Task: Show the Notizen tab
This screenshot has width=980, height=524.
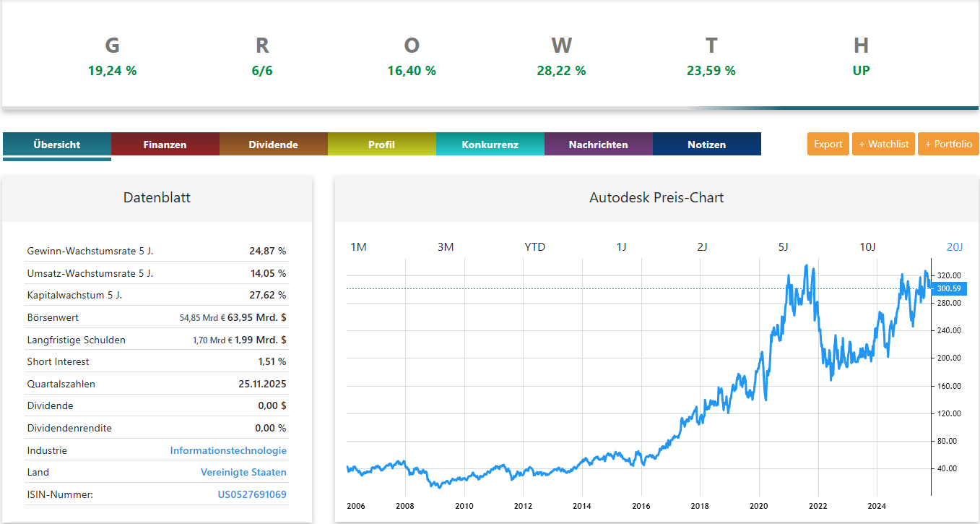Action: click(706, 145)
